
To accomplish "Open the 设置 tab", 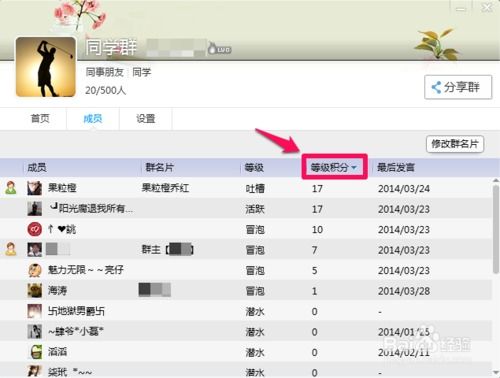I will click(146, 118).
